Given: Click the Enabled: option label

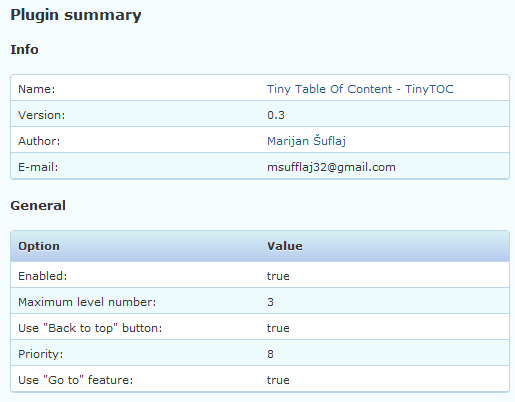Looking at the screenshot, I should click(x=42, y=276).
